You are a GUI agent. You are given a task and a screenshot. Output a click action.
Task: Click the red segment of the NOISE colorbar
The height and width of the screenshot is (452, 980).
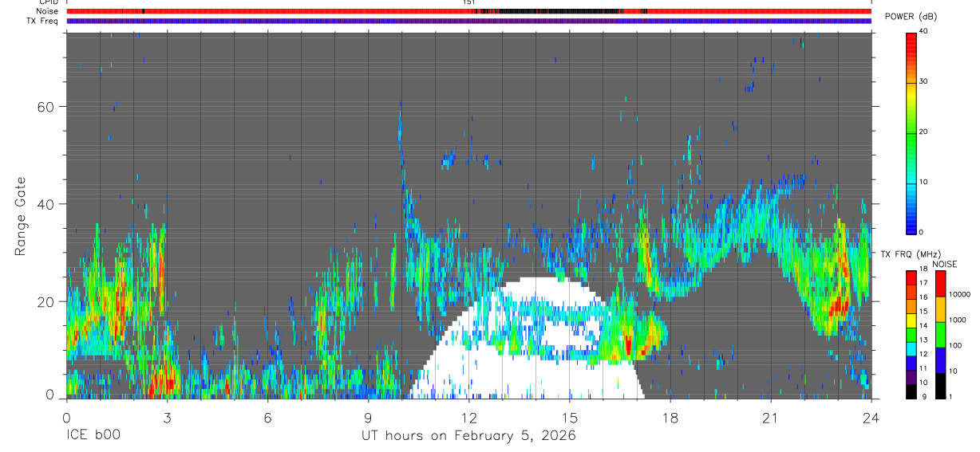click(x=940, y=283)
